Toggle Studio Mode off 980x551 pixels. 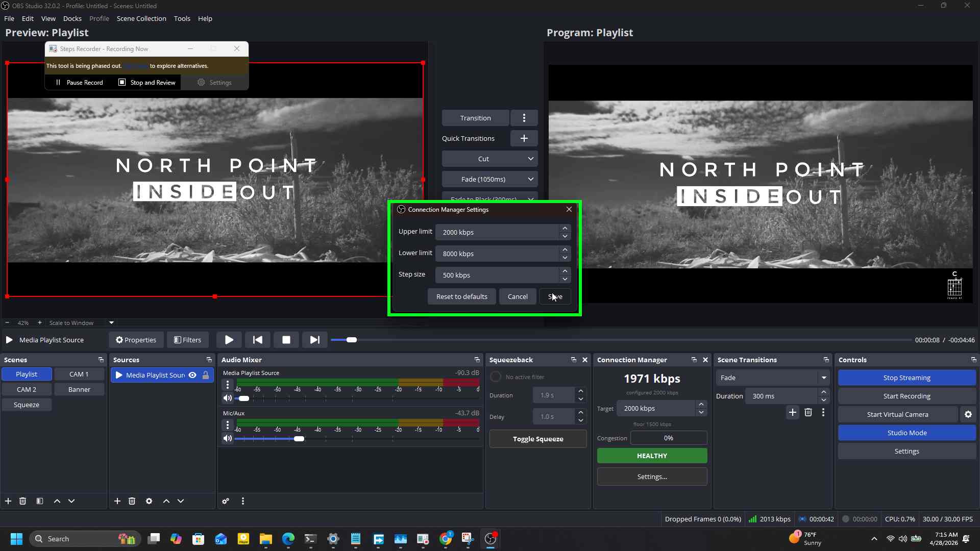point(907,433)
